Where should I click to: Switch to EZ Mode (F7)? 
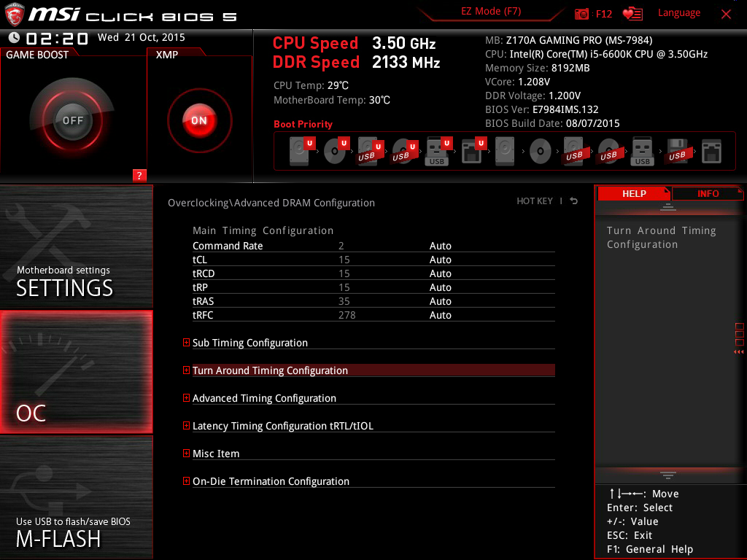tap(491, 12)
